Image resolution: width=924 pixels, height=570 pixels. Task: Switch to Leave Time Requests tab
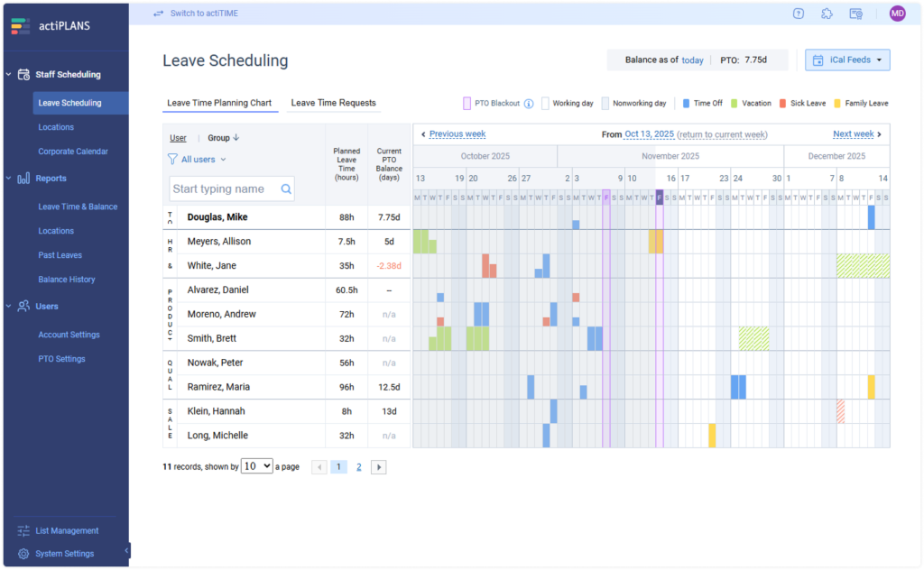333,103
